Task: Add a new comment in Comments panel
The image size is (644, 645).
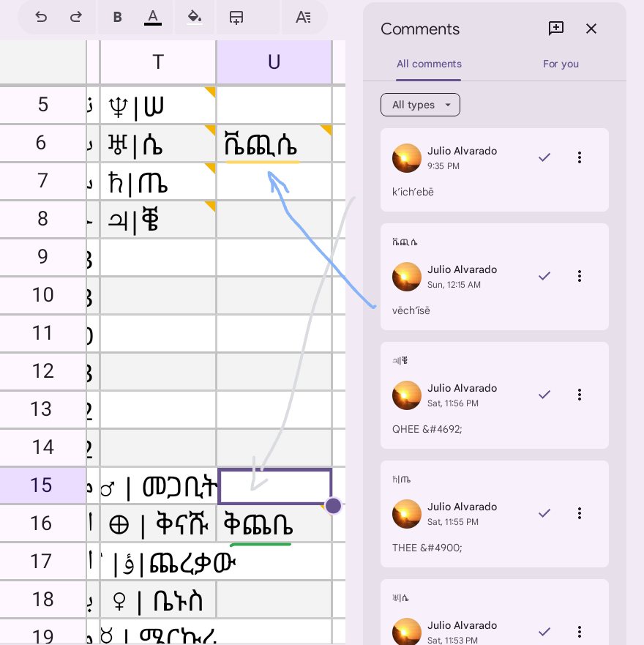Action: [x=556, y=29]
